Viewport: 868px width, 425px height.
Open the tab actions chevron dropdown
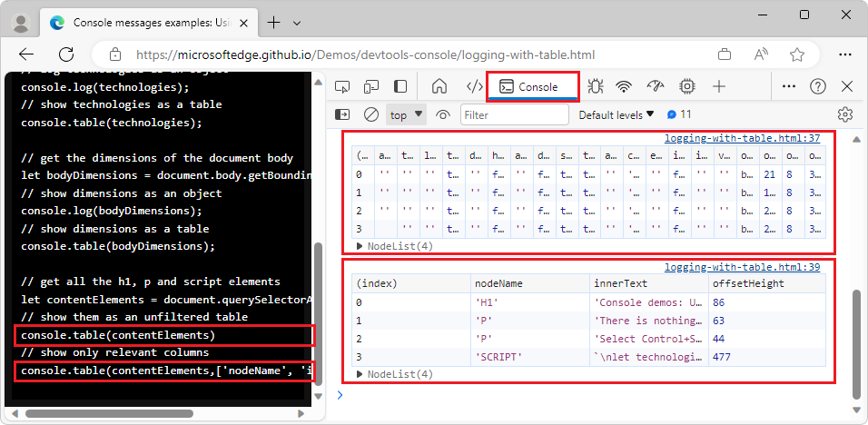tap(297, 23)
